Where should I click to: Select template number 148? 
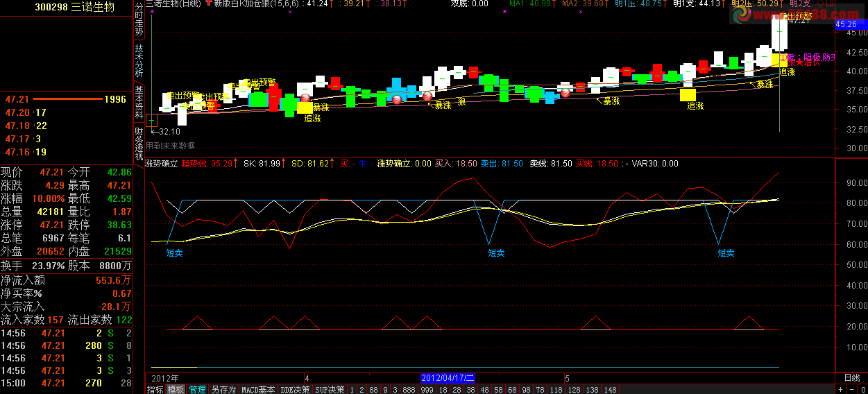(x=610, y=389)
